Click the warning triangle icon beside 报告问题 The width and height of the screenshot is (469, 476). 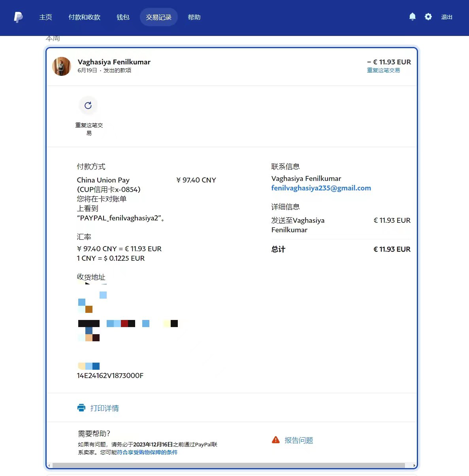coord(276,440)
